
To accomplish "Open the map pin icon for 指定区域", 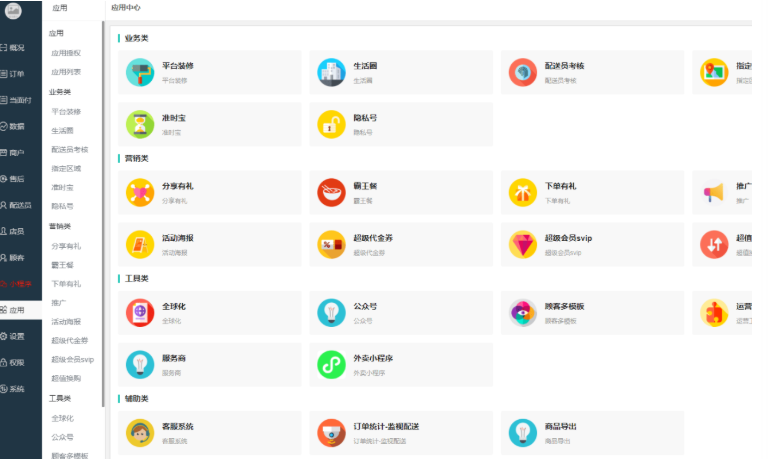I will coord(714,72).
